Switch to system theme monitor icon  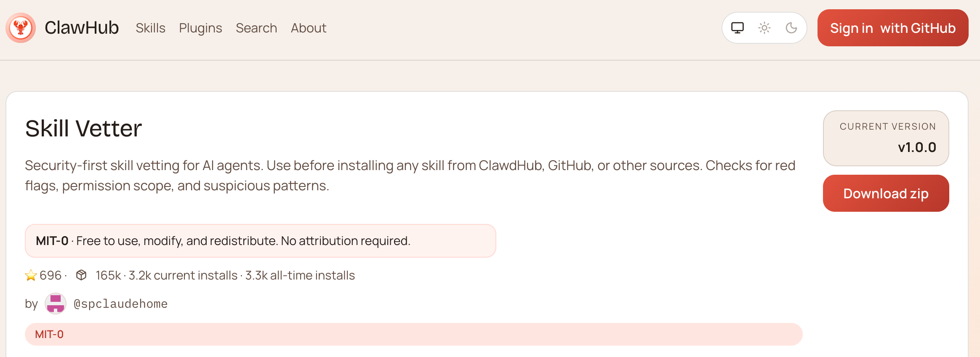coord(738,28)
